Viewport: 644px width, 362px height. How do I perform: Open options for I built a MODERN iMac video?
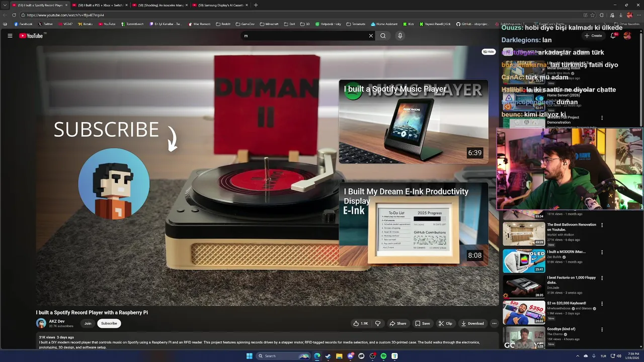point(602,252)
